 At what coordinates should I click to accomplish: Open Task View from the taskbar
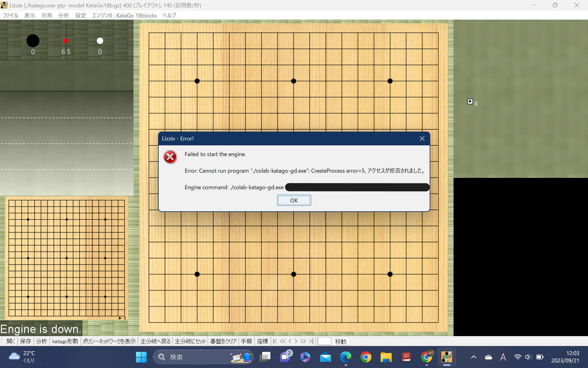pos(265,357)
